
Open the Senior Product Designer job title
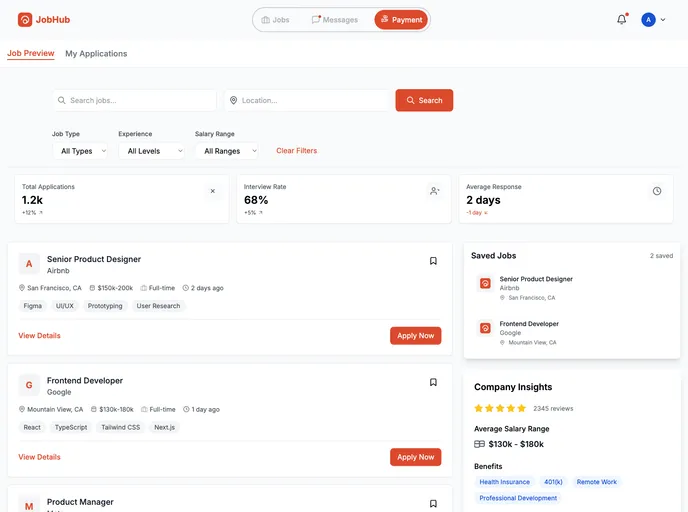[94, 259]
